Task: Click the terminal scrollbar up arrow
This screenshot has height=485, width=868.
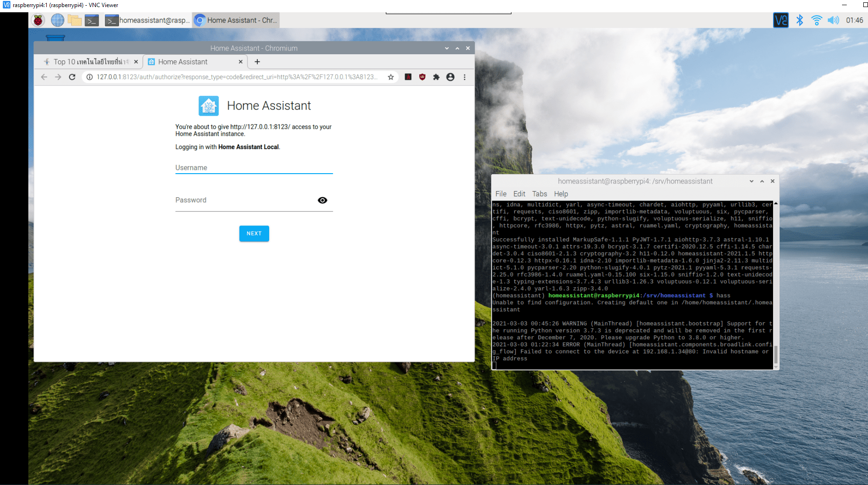Action: [776, 203]
